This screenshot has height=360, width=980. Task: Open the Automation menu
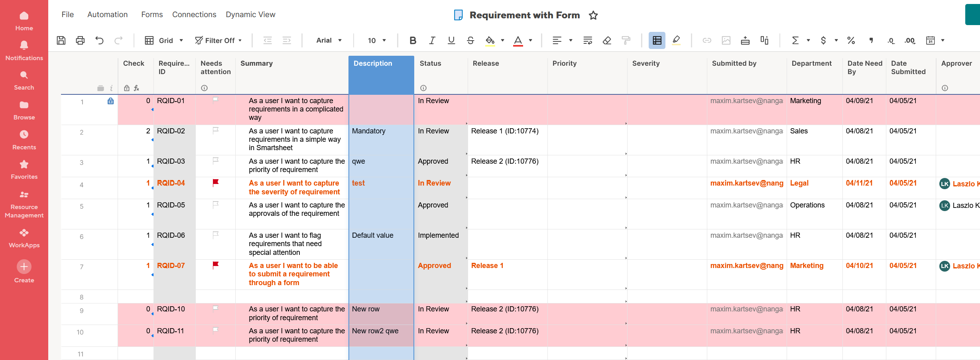coord(107,14)
